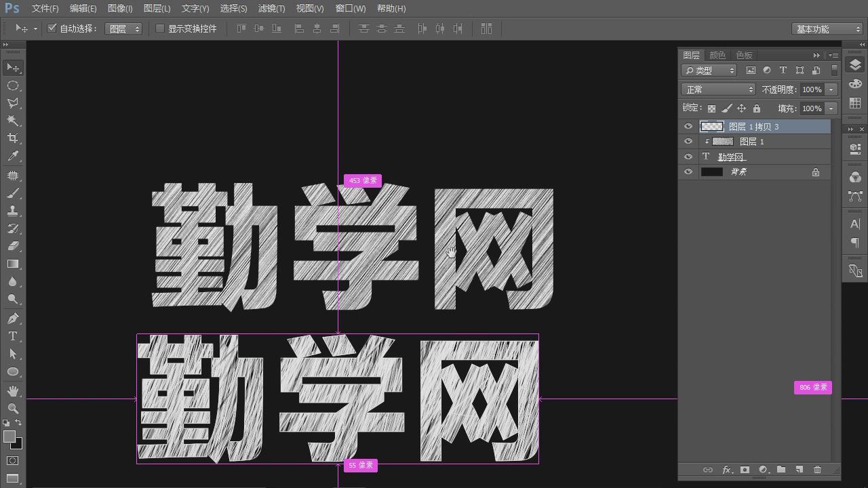Swap foreground and background colors
This screenshot has width=868, height=488.
click(x=18, y=422)
